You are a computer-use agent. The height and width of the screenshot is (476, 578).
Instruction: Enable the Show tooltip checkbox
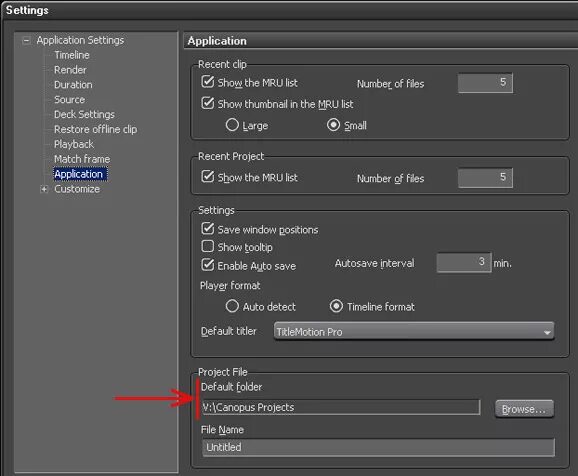[208, 246]
